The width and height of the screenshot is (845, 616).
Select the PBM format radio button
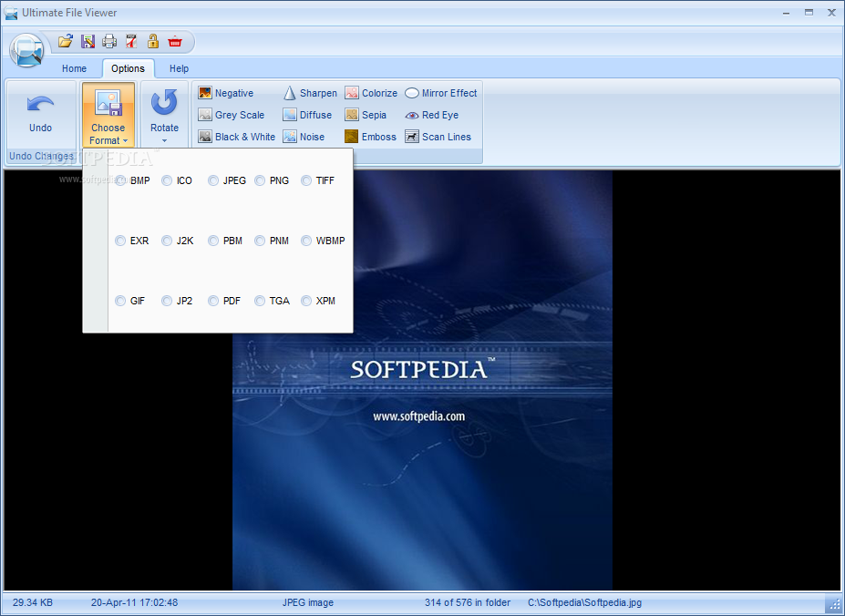[213, 241]
